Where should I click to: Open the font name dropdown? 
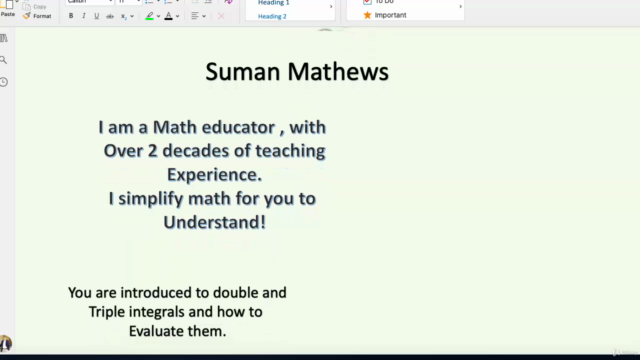(x=110, y=2)
